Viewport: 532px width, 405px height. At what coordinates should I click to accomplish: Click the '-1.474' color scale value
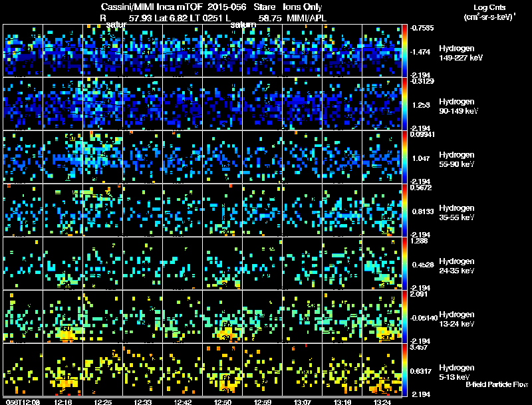coord(420,52)
